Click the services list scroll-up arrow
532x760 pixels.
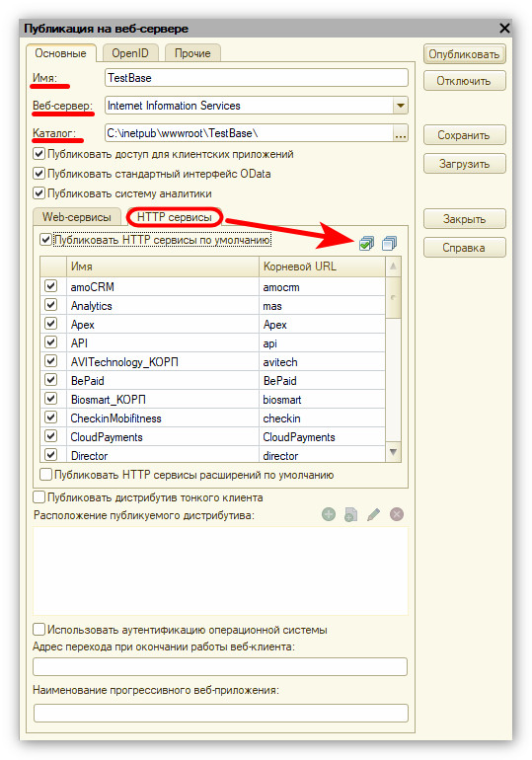[x=394, y=266]
